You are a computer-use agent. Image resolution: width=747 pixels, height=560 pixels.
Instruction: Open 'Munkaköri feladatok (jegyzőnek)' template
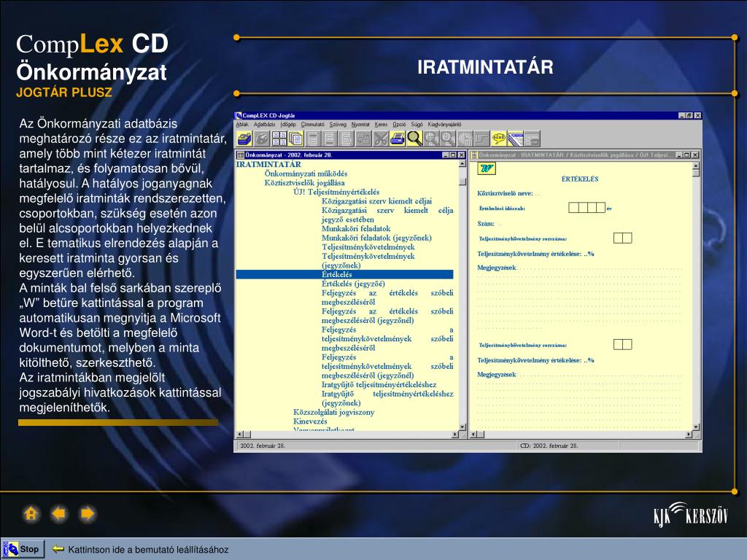point(376,238)
